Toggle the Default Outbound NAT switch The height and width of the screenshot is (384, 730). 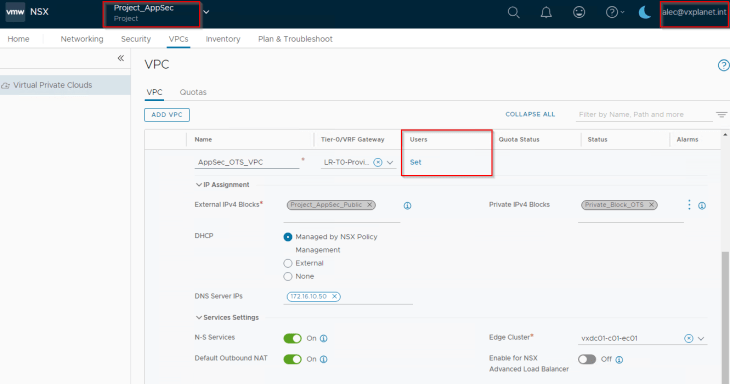pyautogui.click(x=292, y=359)
